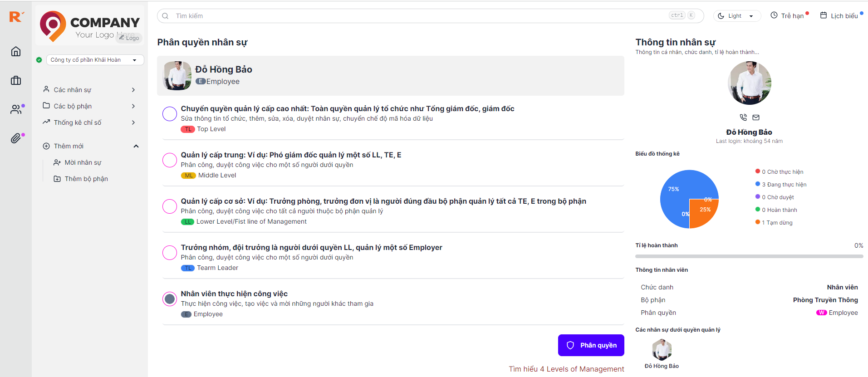Click the phone icon under profile photo
The image size is (868, 377).
click(743, 118)
